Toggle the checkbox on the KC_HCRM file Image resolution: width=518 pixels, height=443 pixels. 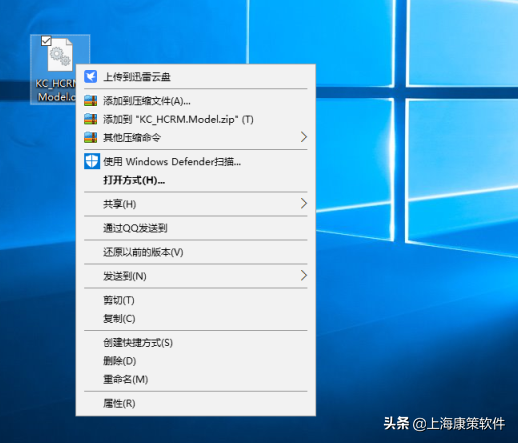tap(46, 41)
